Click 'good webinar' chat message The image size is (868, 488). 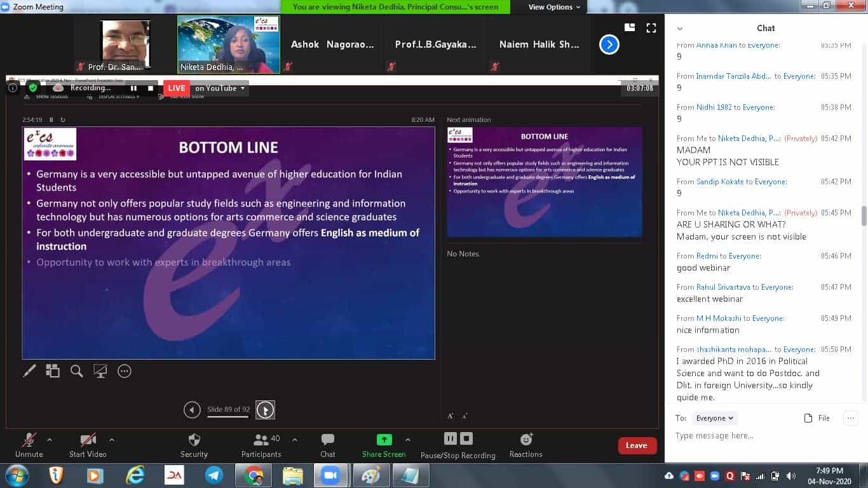tap(703, 268)
